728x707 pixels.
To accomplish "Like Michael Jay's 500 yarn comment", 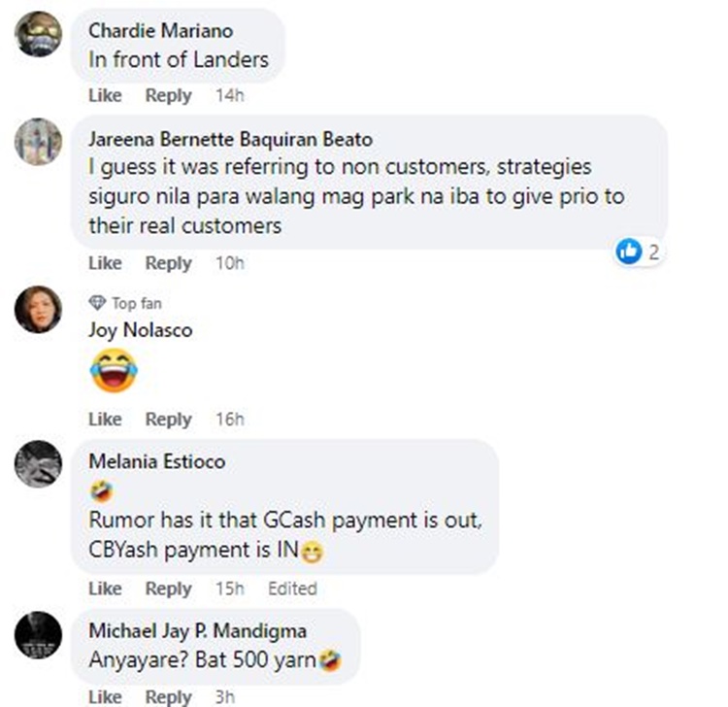I will click(x=106, y=697).
